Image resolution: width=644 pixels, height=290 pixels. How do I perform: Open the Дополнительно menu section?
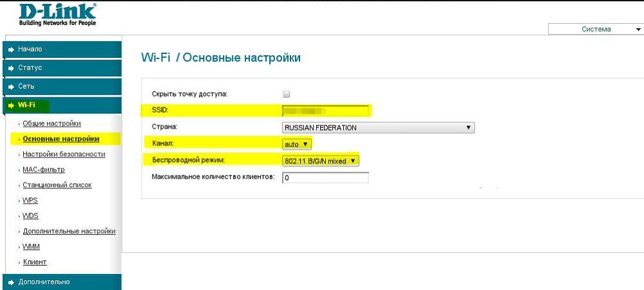[62, 282]
